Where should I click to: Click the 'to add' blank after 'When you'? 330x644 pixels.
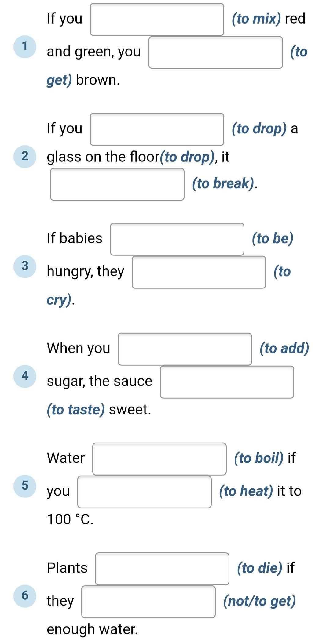[185, 349]
